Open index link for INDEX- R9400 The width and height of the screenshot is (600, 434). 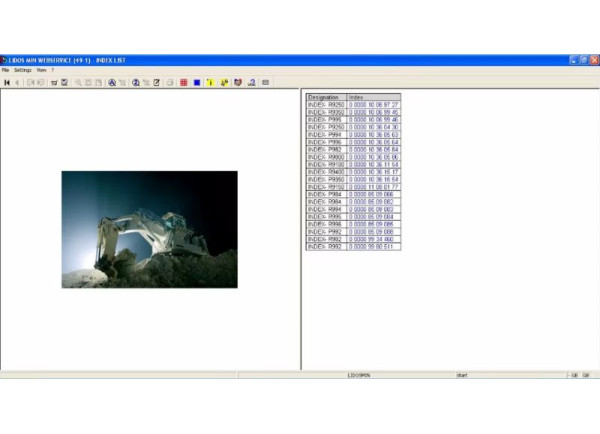pyautogui.click(x=374, y=172)
